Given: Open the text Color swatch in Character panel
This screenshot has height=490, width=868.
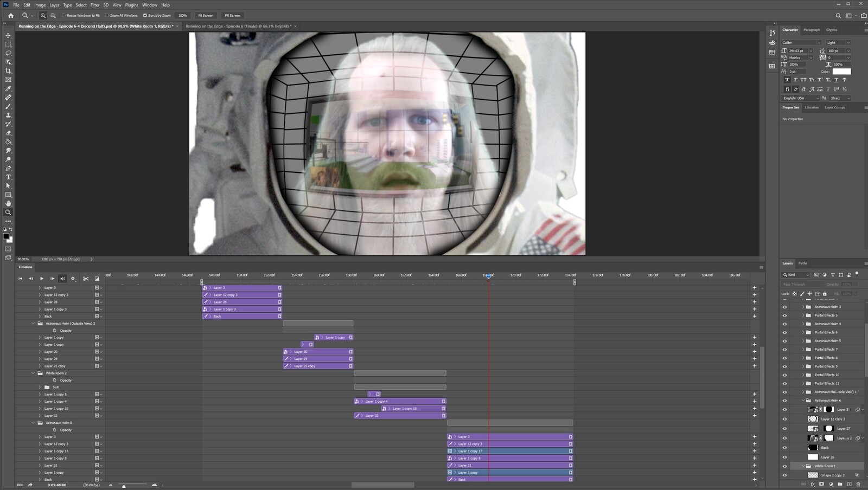Looking at the screenshot, I should [841, 72].
